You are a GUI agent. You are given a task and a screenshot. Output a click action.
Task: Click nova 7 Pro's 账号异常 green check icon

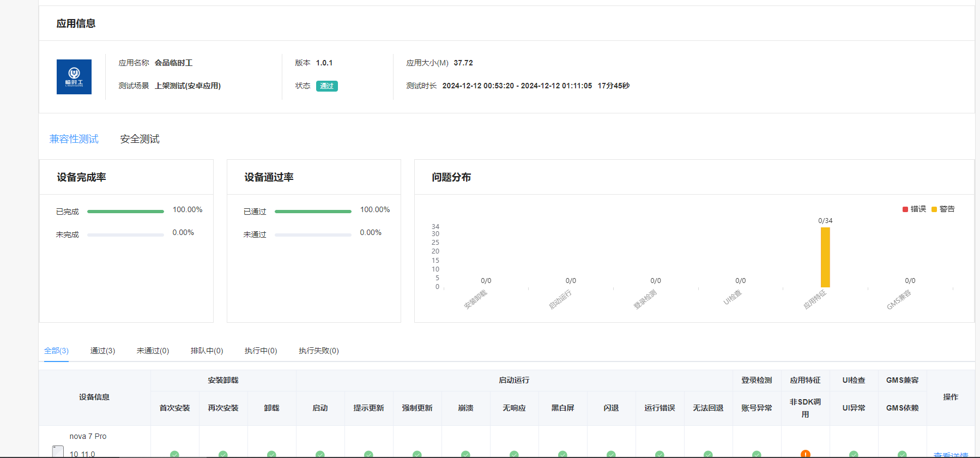pyautogui.click(x=757, y=454)
